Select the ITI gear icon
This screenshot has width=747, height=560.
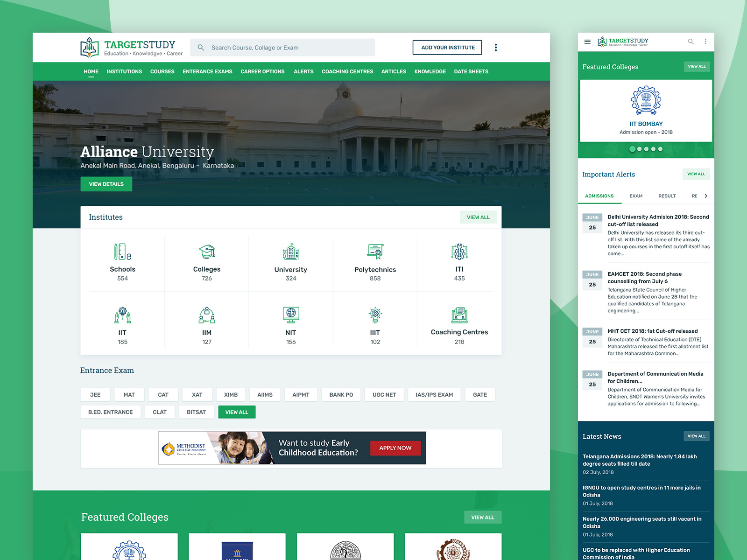459,252
